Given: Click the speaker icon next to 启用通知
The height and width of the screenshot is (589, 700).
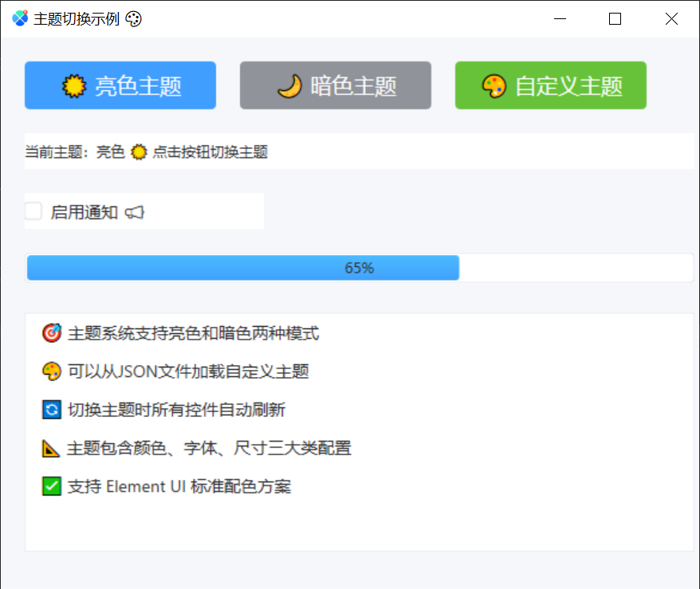Looking at the screenshot, I should click(x=133, y=213).
